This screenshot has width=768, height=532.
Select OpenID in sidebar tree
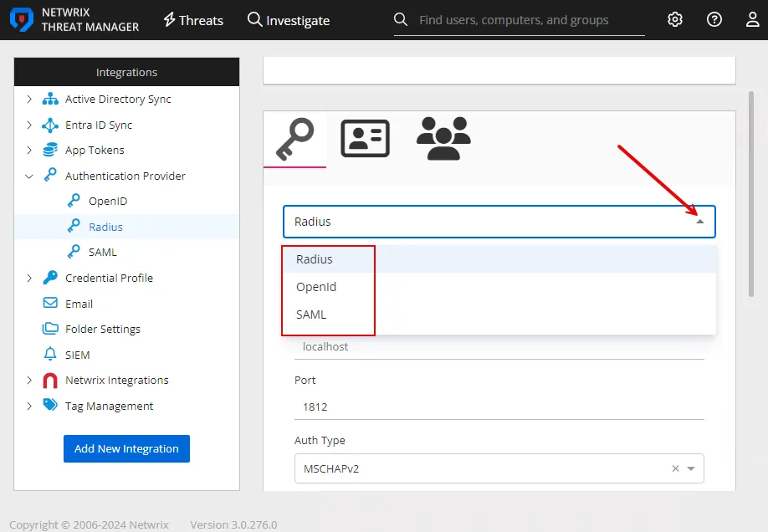click(108, 202)
